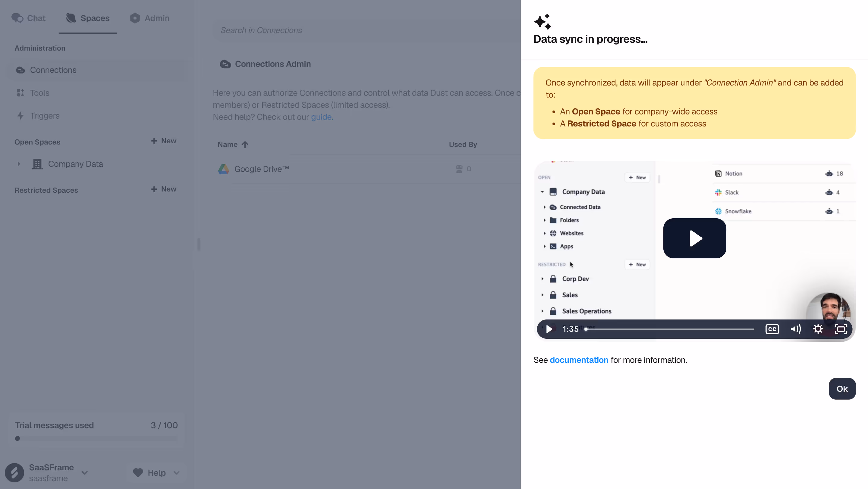Click the Tools icon in sidebar
Viewport: 868px width, 489px height.
[20, 93]
